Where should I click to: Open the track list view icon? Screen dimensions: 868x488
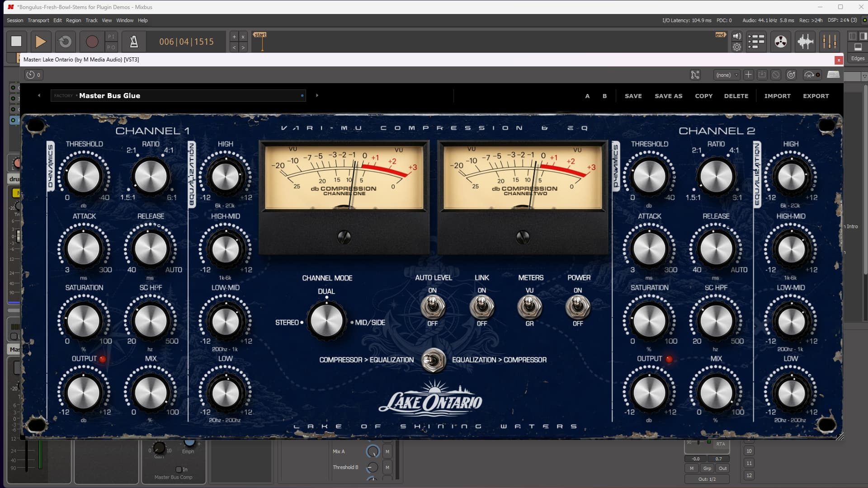tap(756, 42)
